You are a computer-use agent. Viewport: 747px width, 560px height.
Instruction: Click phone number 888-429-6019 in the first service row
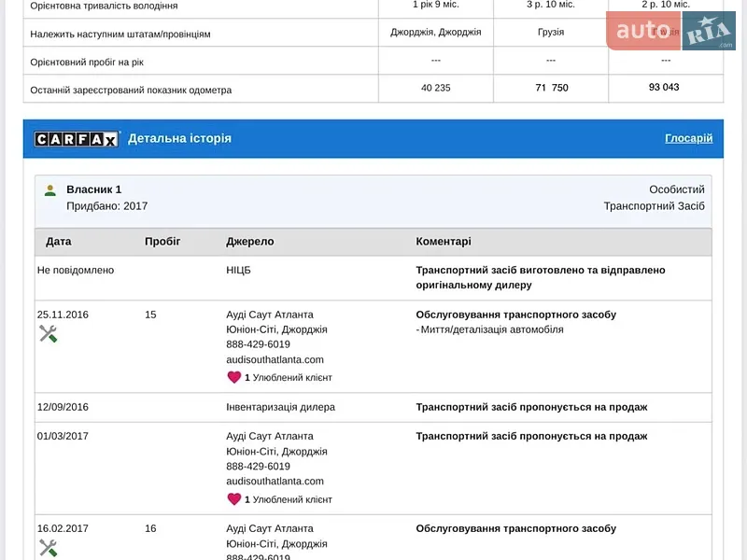259,344
